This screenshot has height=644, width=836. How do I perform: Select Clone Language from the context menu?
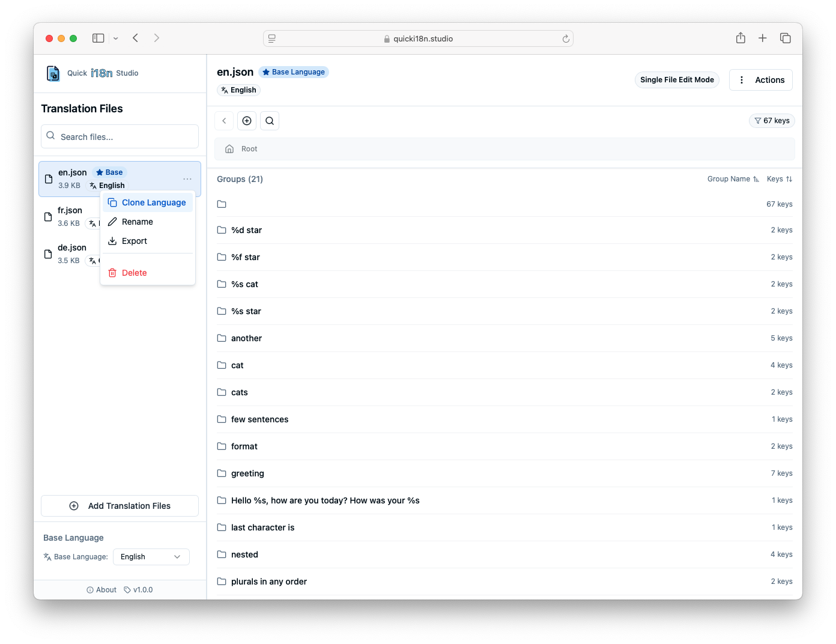(x=154, y=202)
